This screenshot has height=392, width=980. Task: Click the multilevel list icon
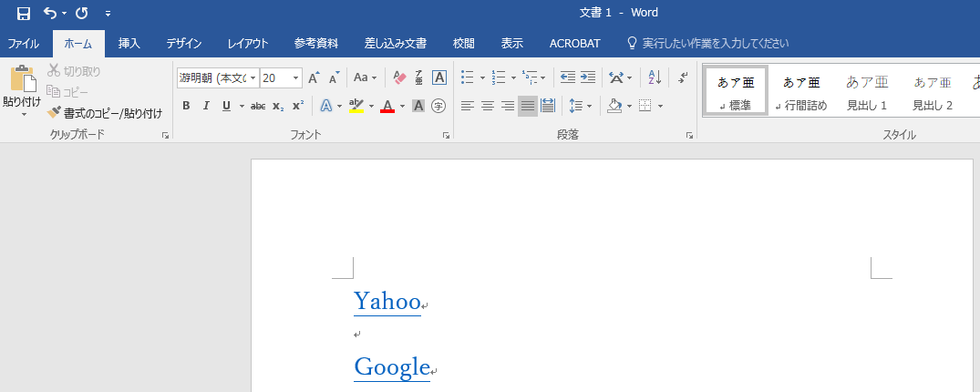coord(530,77)
